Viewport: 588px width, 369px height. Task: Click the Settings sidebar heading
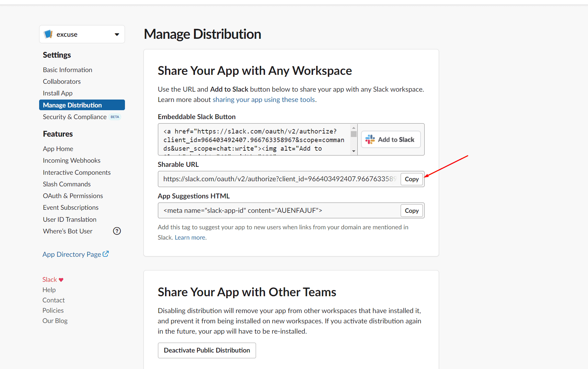coord(57,55)
